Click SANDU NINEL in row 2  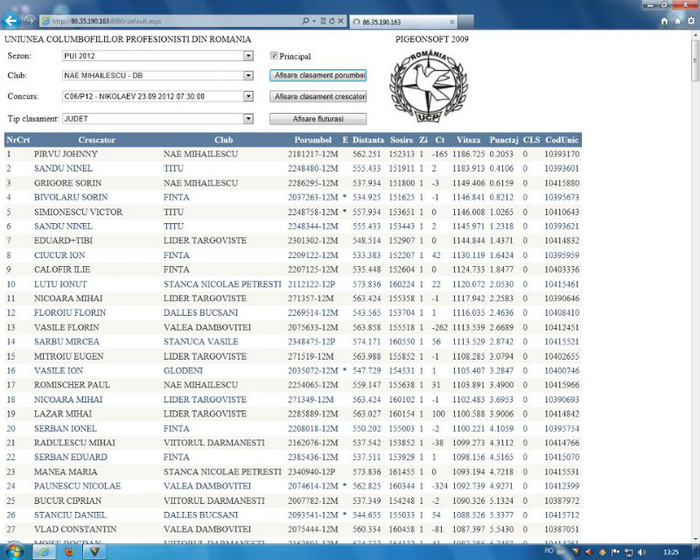[x=63, y=168]
